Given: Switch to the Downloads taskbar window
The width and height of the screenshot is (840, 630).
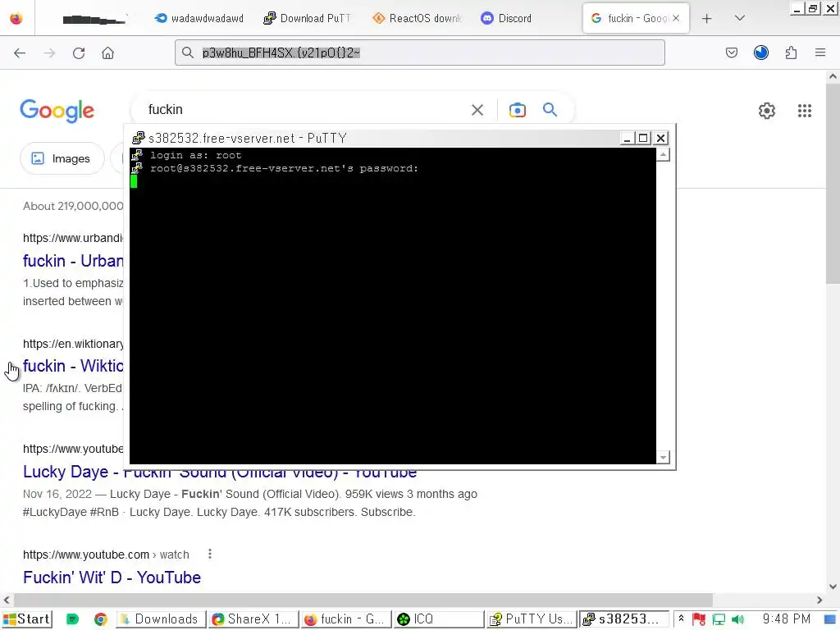Looking at the screenshot, I should pyautogui.click(x=161, y=619).
